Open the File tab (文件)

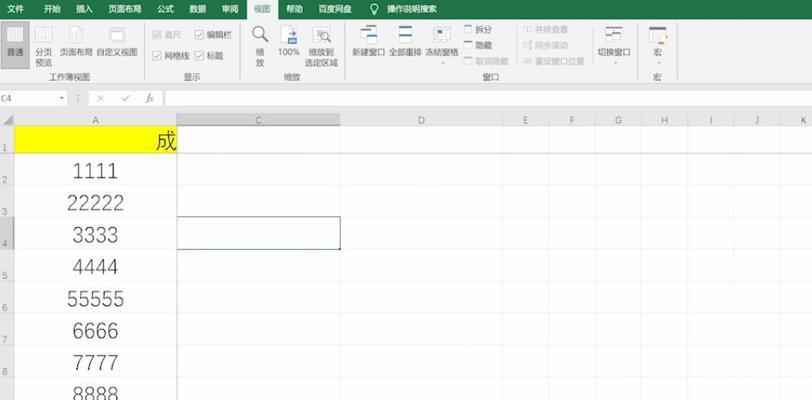(x=16, y=9)
